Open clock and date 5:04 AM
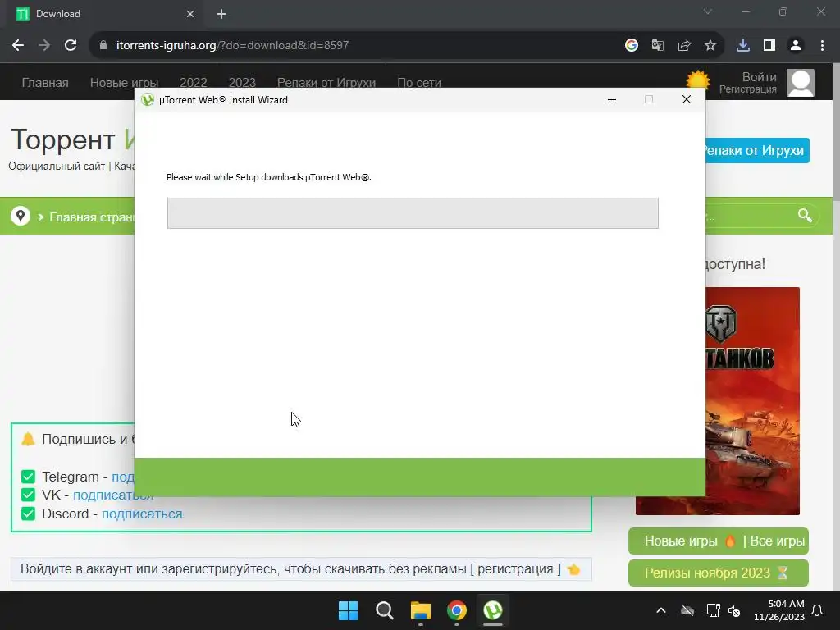This screenshot has height=630, width=840. [x=779, y=610]
